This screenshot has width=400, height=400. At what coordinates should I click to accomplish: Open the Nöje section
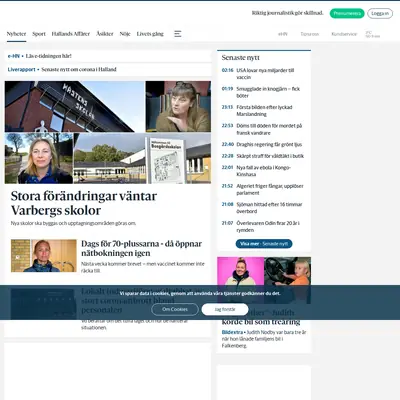125,34
